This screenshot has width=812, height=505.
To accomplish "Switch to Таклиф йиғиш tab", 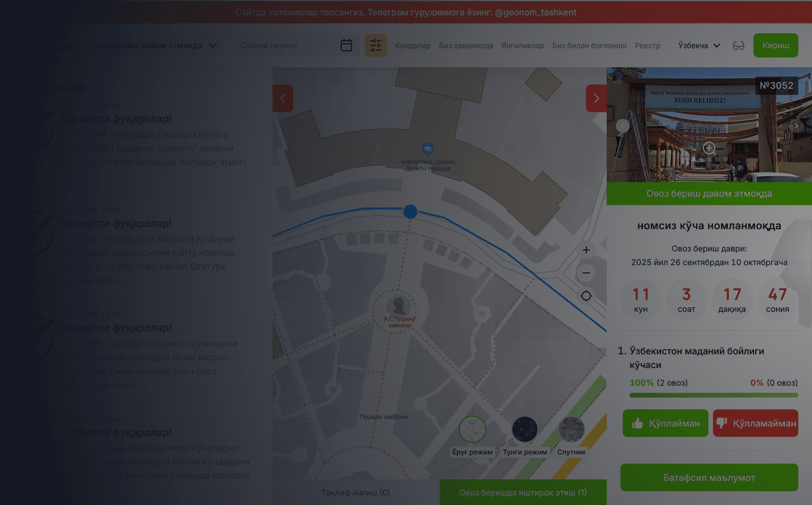I will click(x=356, y=492).
